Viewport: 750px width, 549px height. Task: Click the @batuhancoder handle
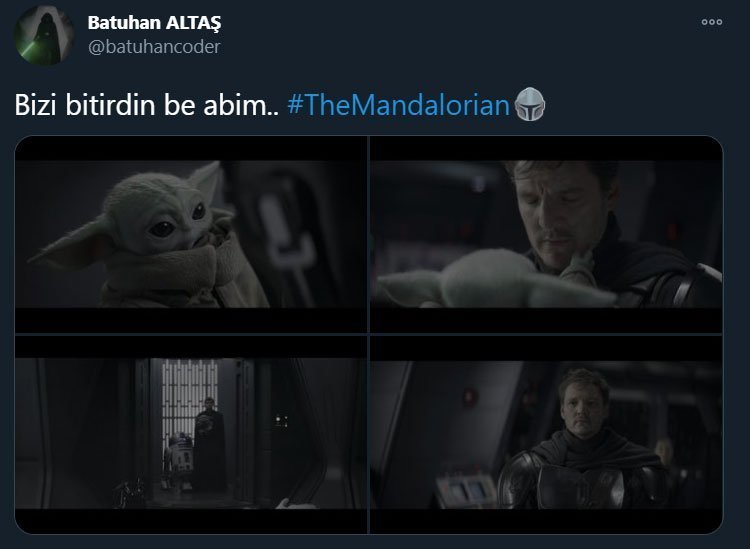tap(154, 47)
